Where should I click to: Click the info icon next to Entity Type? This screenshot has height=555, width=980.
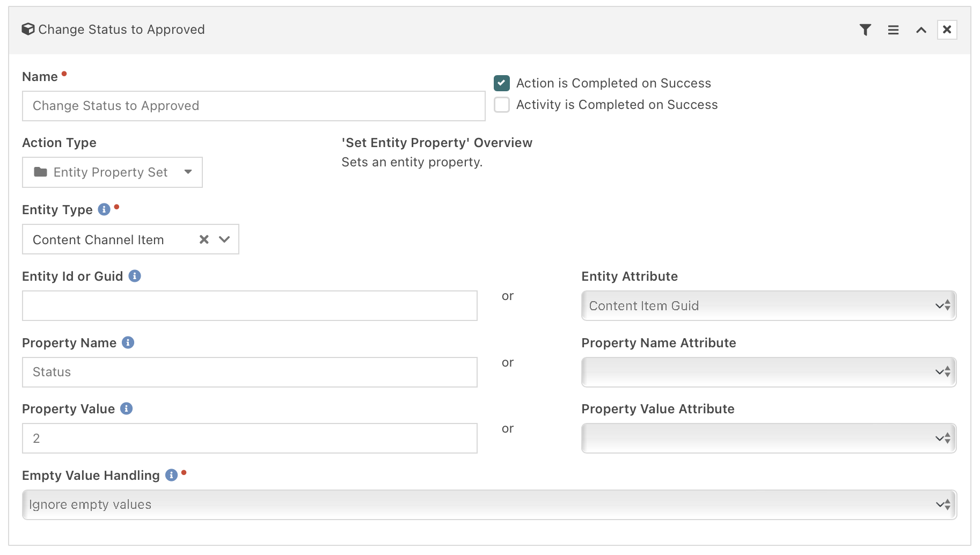tap(104, 209)
